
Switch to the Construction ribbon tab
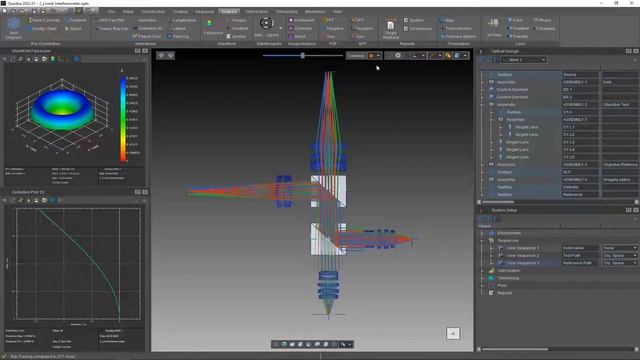[x=153, y=11]
